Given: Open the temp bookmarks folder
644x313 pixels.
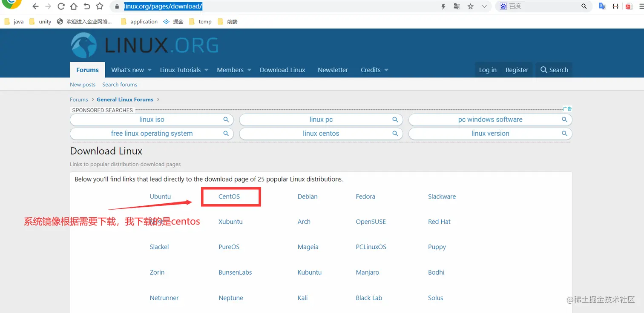Looking at the screenshot, I should click(x=200, y=22).
